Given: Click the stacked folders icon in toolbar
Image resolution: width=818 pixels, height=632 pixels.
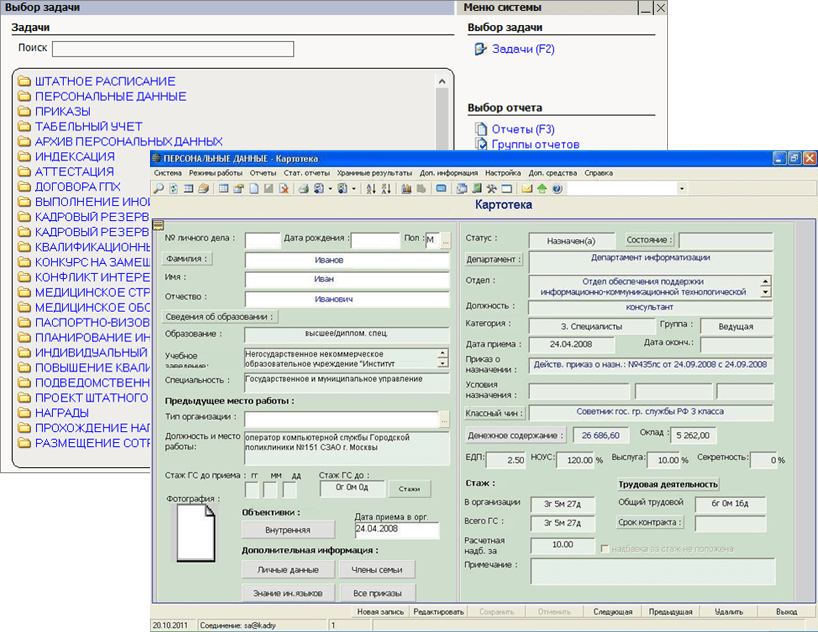Looking at the screenshot, I should tap(203, 188).
